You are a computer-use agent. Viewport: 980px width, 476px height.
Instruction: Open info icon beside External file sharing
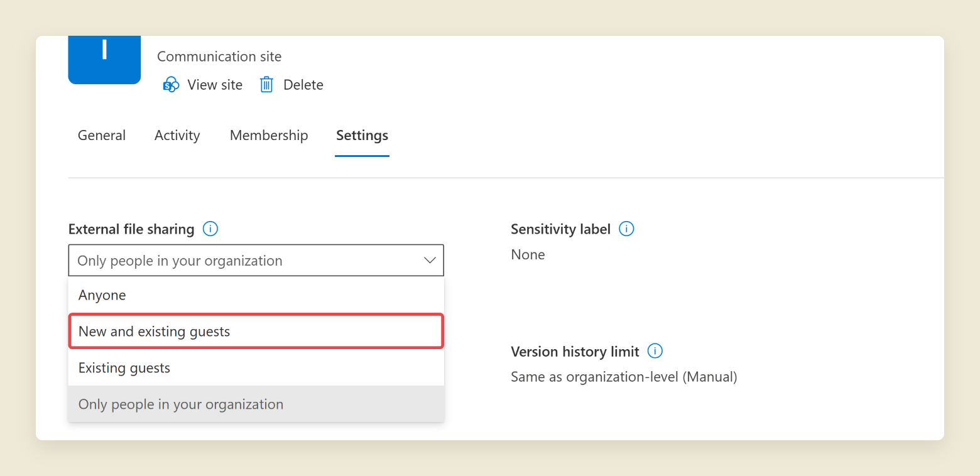click(210, 229)
